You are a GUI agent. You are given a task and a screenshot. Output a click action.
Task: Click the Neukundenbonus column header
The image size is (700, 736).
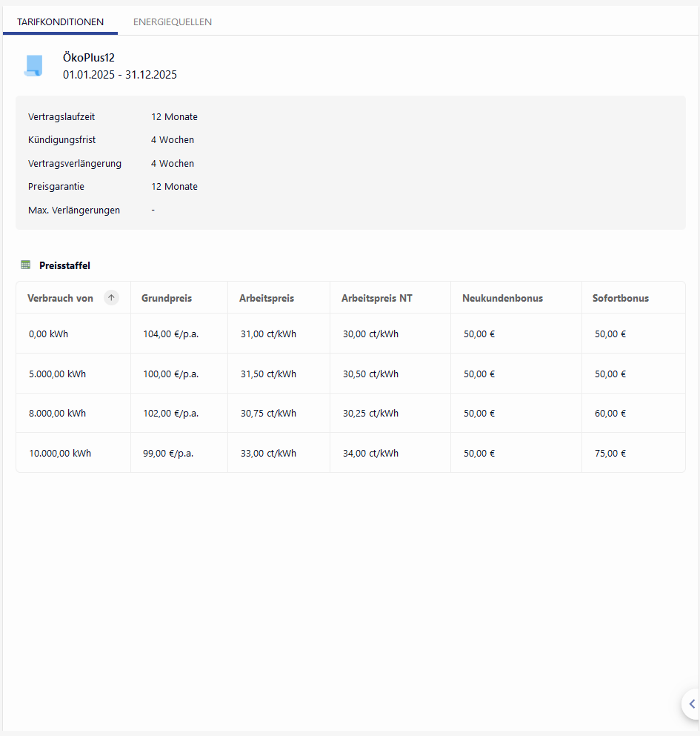tap(502, 298)
